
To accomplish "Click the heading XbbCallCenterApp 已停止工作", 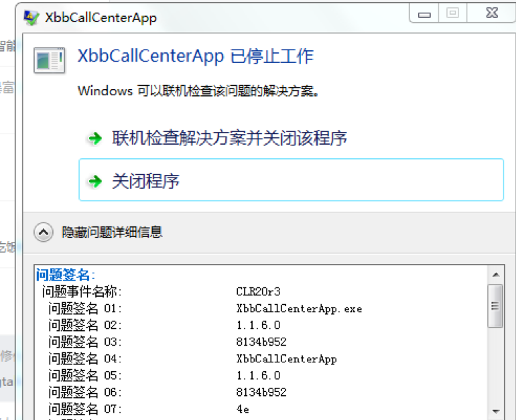I will click(x=195, y=56).
